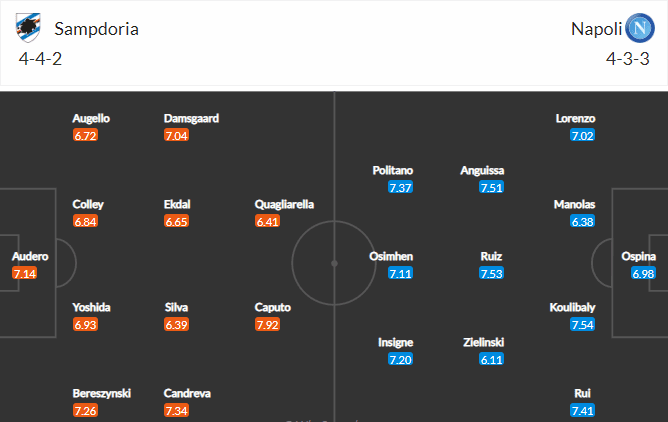Click Caputo's 7.92 rating badge
The width and height of the screenshot is (668, 422).
pyautogui.click(x=268, y=325)
